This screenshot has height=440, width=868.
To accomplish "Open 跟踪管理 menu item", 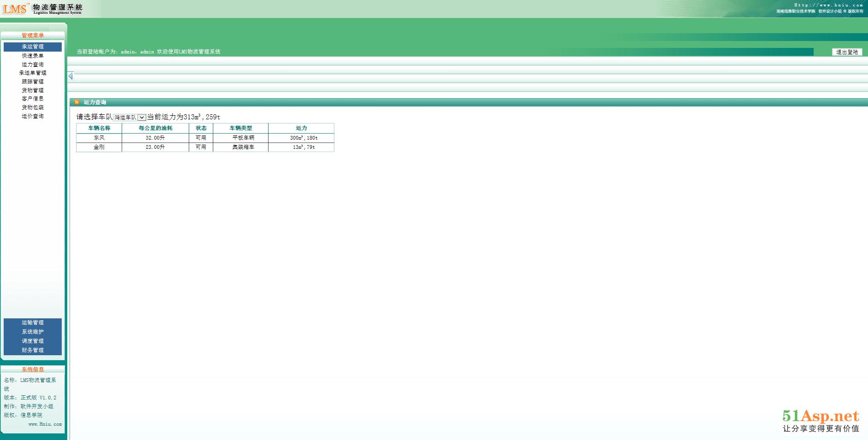I will click(x=33, y=82).
